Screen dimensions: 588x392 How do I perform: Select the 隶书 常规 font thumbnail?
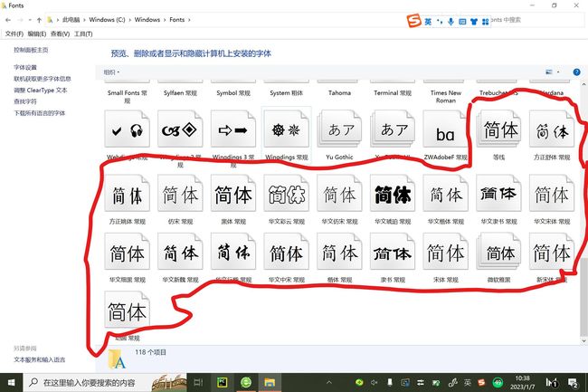coord(393,252)
